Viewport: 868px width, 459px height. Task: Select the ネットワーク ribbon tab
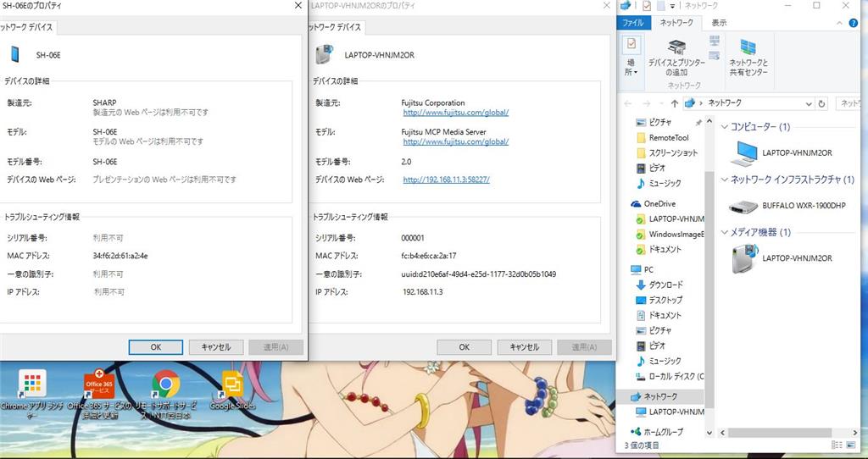coord(676,23)
